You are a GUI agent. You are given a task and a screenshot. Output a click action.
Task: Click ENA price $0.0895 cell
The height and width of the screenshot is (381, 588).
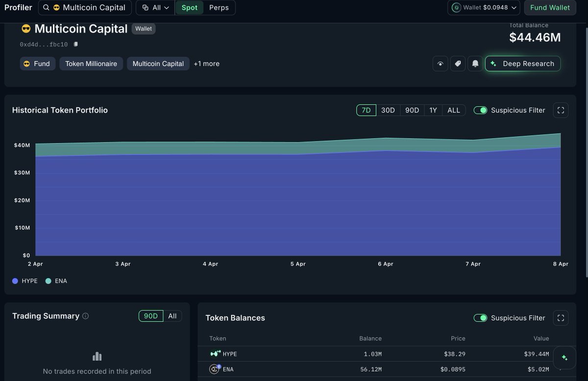point(453,370)
